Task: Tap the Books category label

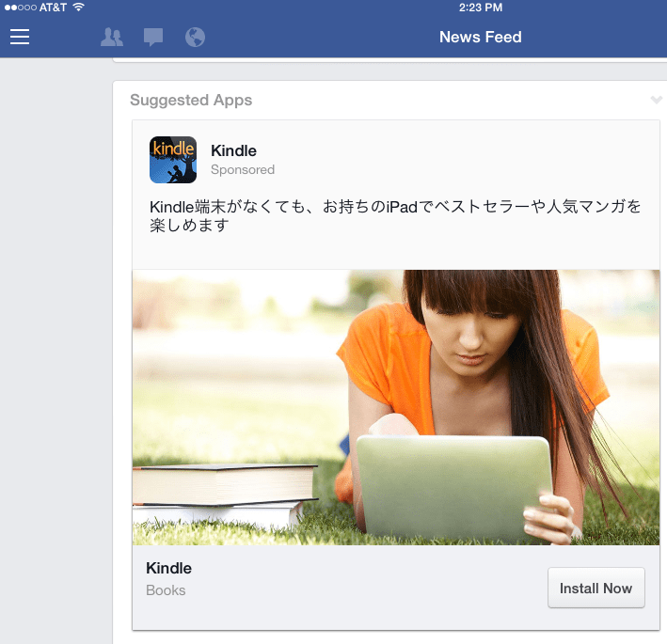Action: pos(166,590)
